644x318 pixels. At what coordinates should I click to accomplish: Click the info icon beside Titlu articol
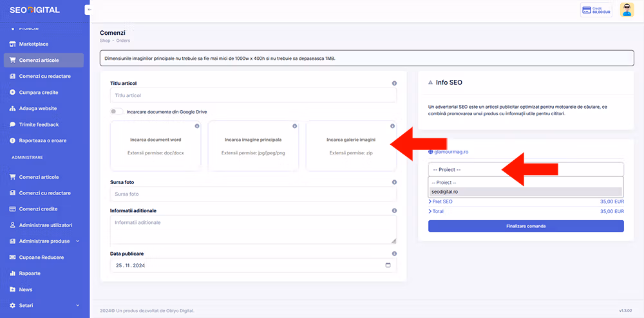(394, 83)
